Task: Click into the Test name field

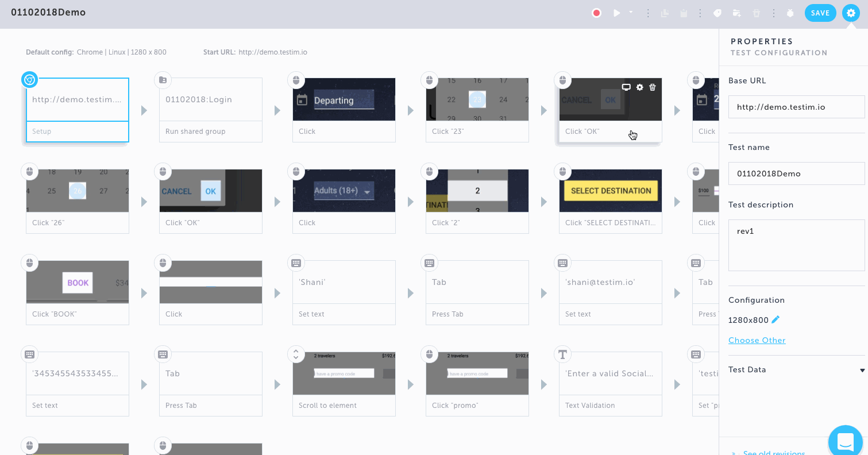Action: point(796,173)
